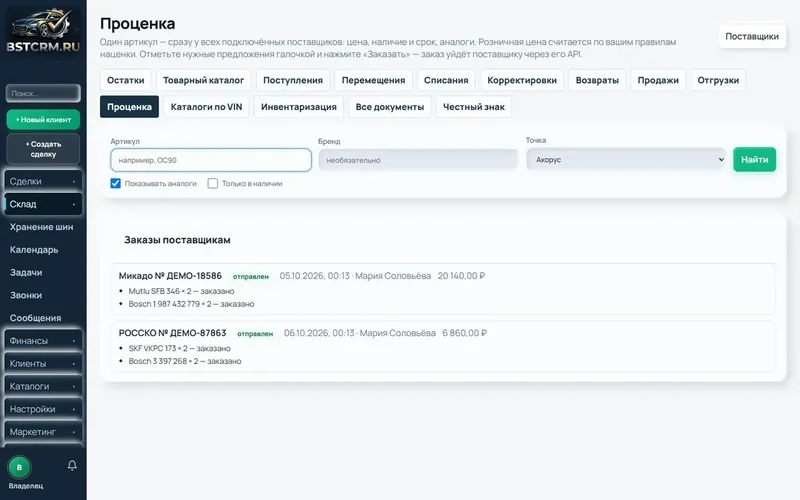Click отправлен status of РОССКО order

255,334
